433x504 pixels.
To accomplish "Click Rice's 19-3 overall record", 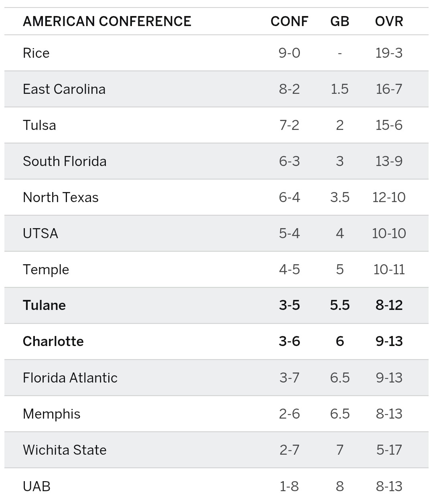I will (389, 53).
